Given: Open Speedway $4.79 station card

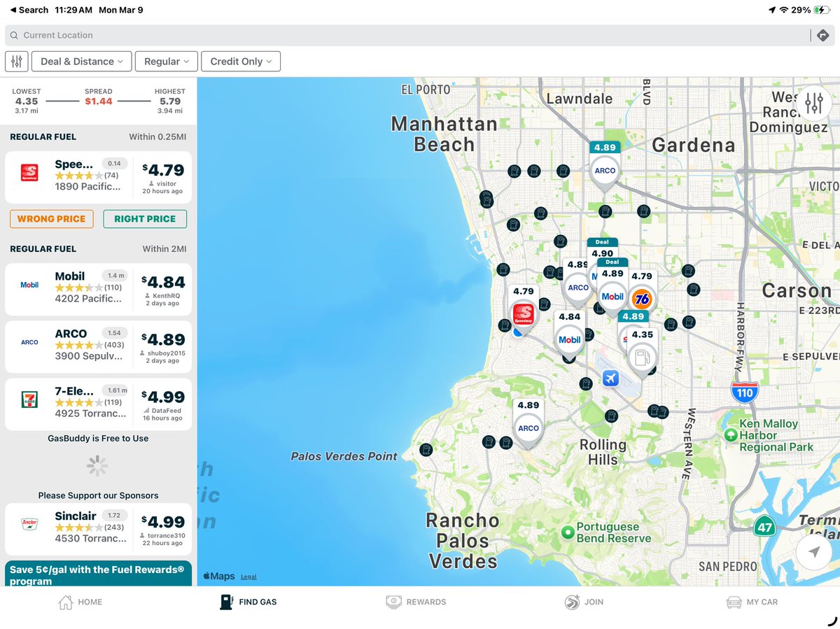Looking at the screenshot, I should pos(98,178).
